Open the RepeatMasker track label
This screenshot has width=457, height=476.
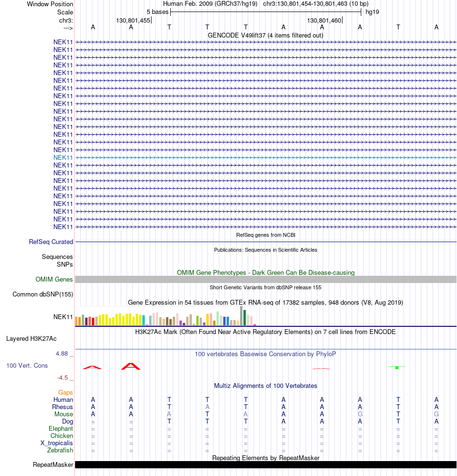coord(53,465)
